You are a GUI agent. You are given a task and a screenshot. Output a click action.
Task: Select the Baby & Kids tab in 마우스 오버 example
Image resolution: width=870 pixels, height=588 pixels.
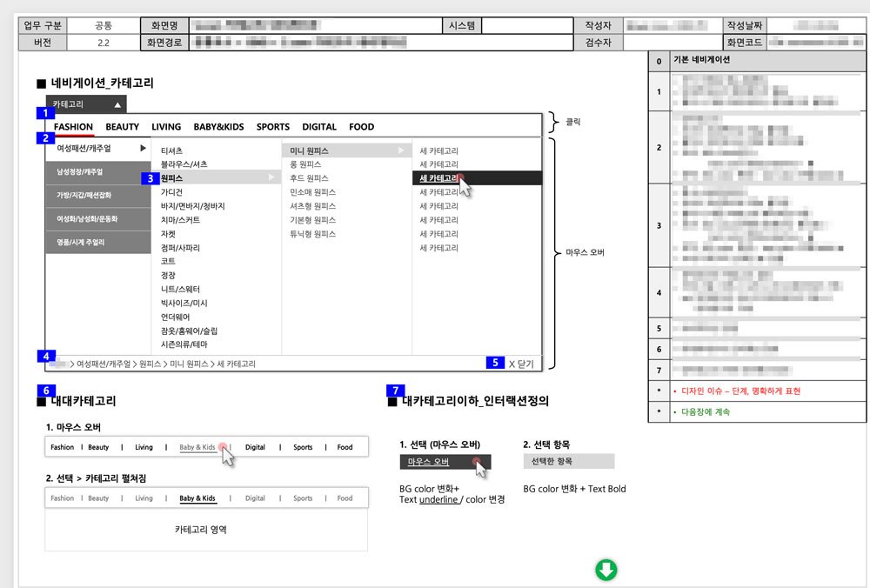tap(197, 446)
